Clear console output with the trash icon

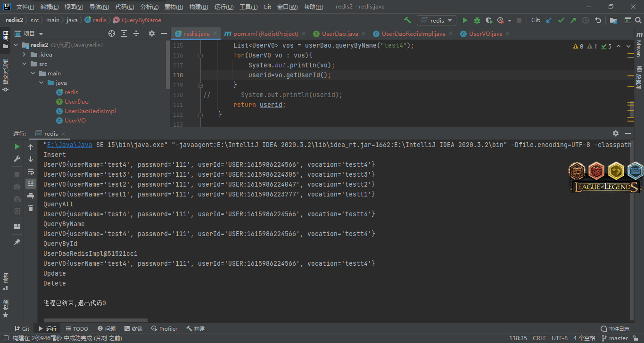31,208
